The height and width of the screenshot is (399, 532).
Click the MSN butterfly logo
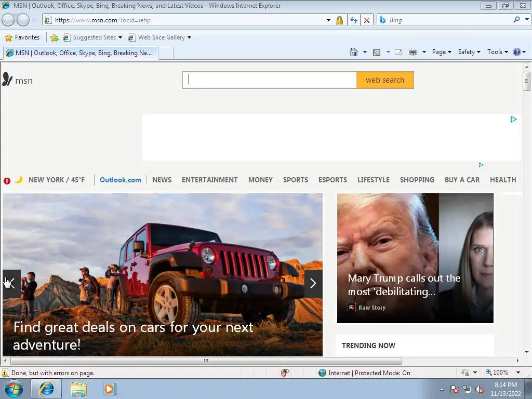pyautogui.click(x=7, y=79)
